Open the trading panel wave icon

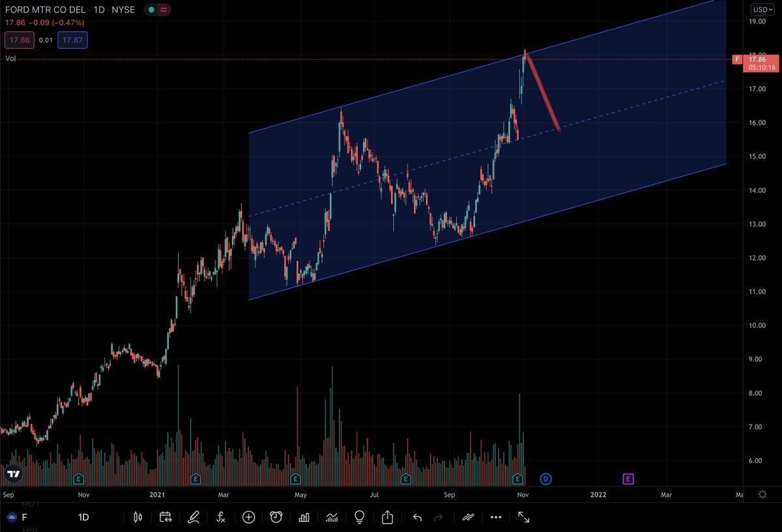pyautogui.click(x=467, y=518)
